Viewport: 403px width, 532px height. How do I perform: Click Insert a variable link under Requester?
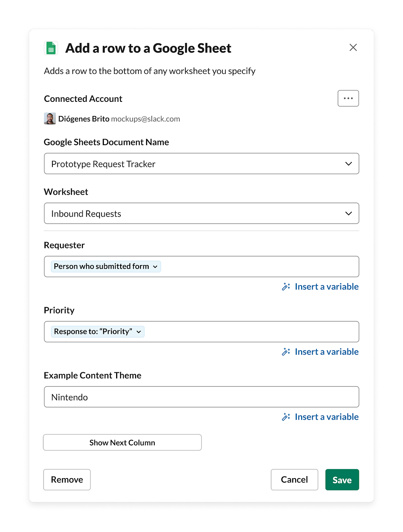[327, 287]
